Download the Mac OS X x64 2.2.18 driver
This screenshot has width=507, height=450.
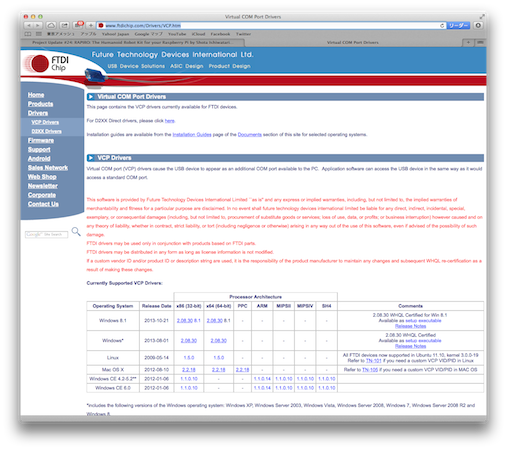[218, 370]
